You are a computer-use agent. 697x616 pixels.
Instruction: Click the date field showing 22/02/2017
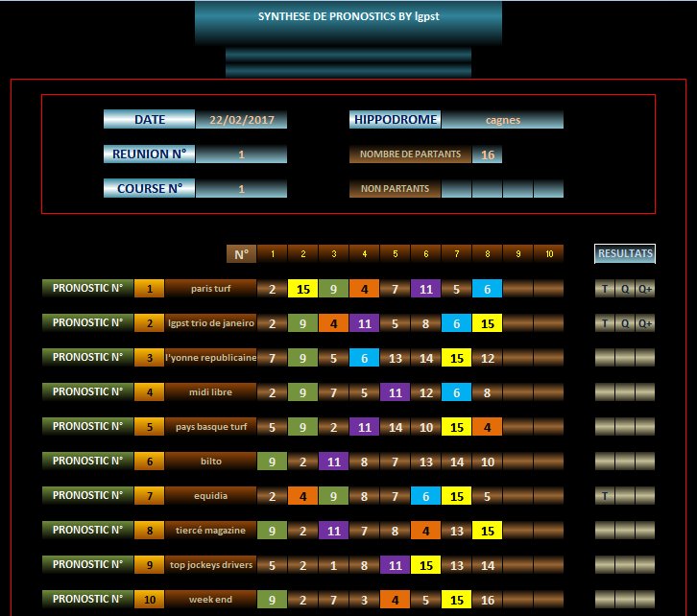[x=241, y=120]
